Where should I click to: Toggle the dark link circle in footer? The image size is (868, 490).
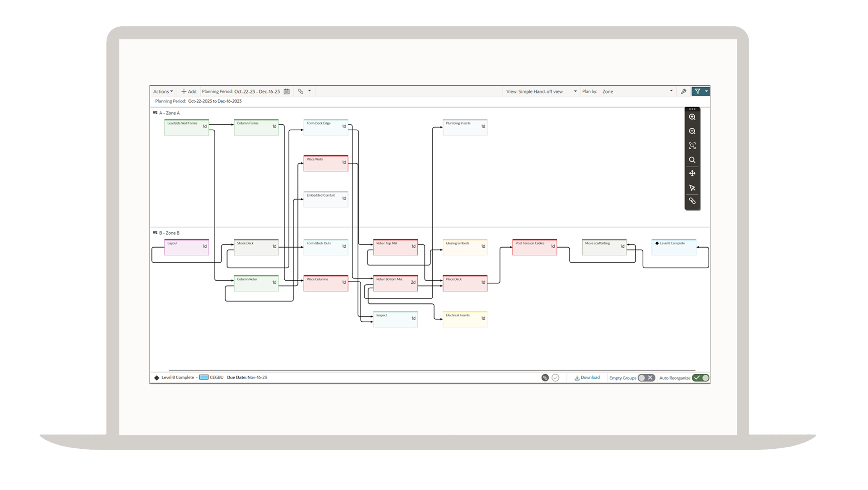click(x=545, y=378)
